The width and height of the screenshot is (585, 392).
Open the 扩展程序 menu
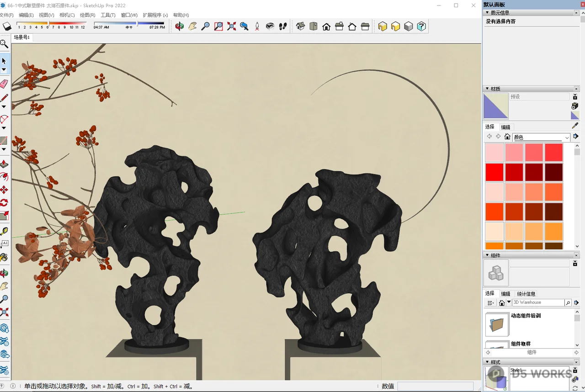(155, 15)
